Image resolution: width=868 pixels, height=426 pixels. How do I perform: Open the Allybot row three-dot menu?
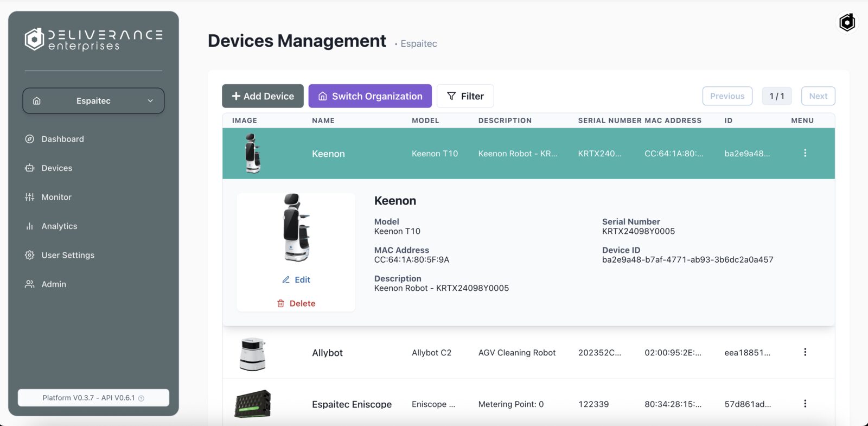point(805,352)
